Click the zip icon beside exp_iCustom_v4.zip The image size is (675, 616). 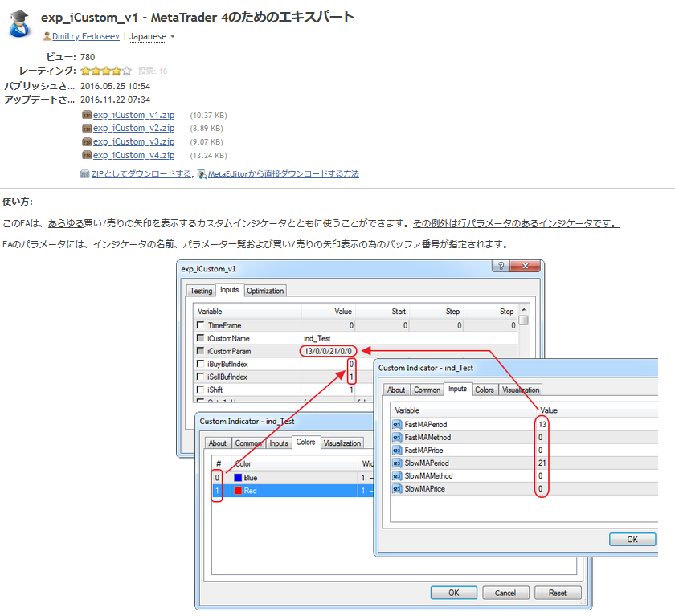[x=87, y=155]
